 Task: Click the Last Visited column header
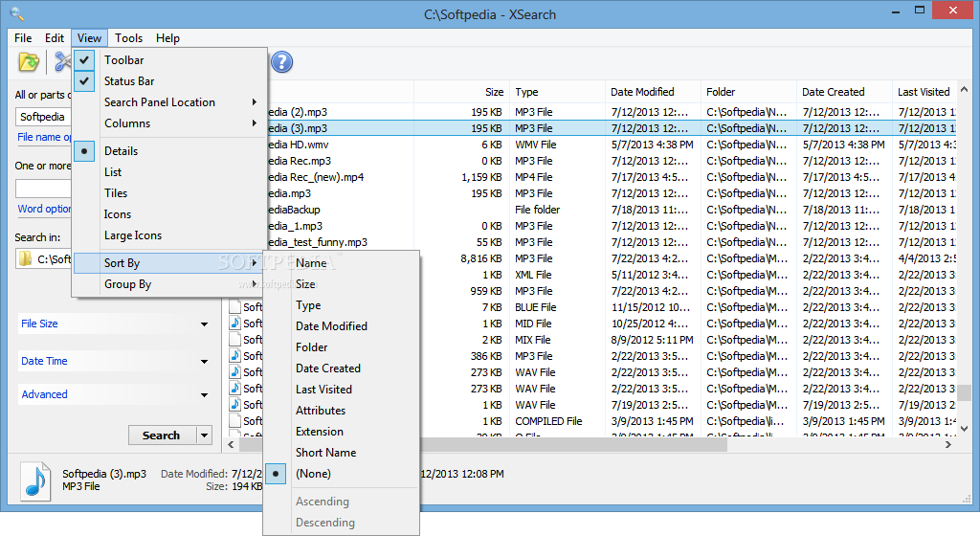(925, 92)
